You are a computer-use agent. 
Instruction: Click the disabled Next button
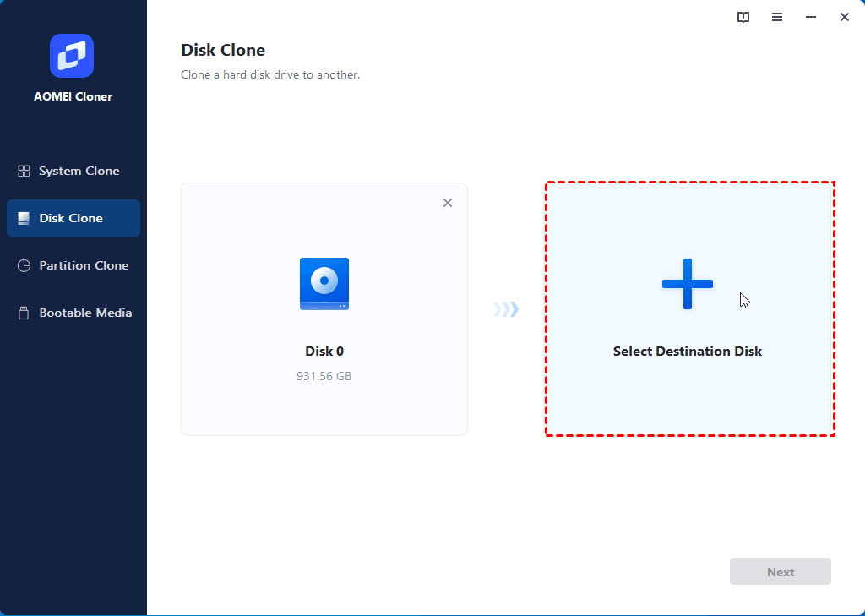coord(780,571)
